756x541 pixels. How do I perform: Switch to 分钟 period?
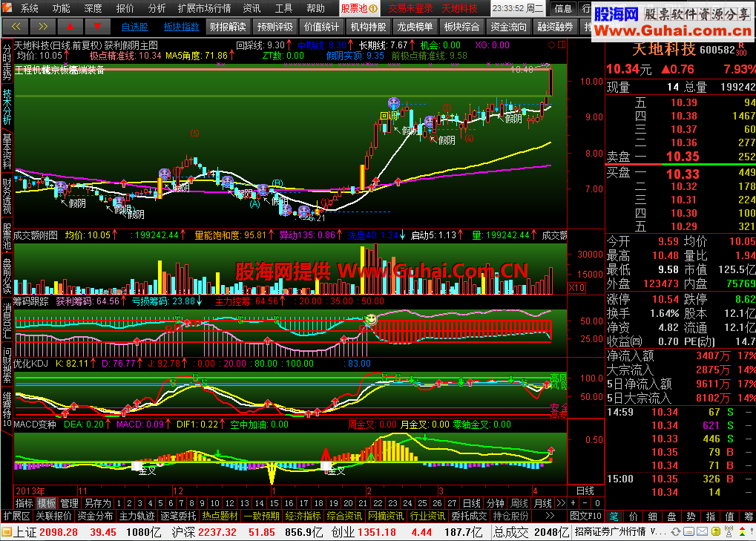(x=495, y=503)
